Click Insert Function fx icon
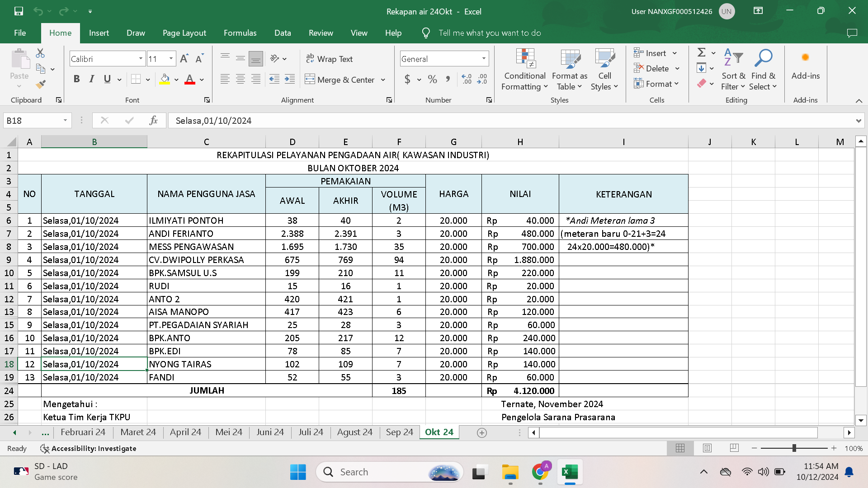868x488 pixels. pyautogui.click(x=153, y=121)
